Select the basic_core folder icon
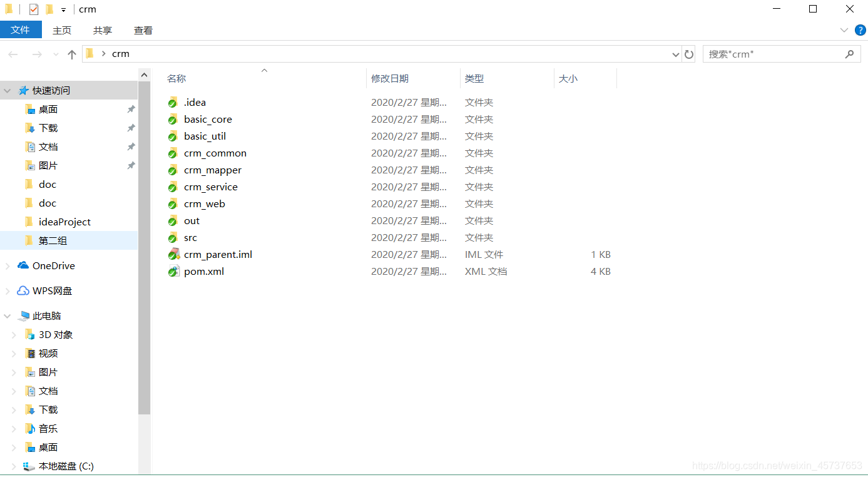The width and height of the screenshot is (868, 477). click(x=173, y=120)
